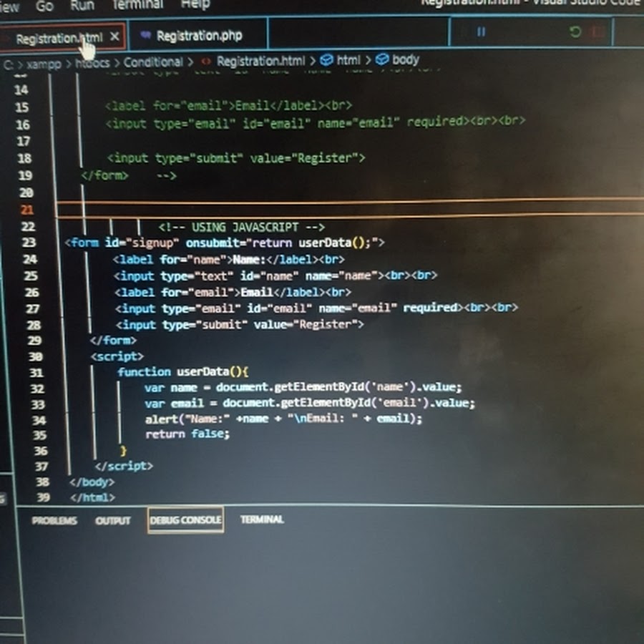Screen dimensions: 644x644
Task: Click the opening <script> tag
Action: point(117,356)
